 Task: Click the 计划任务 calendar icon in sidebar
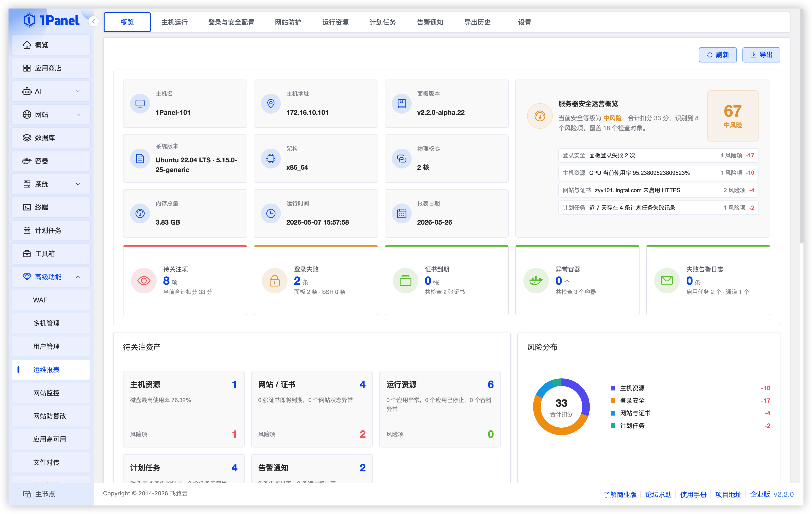(27, 230)
